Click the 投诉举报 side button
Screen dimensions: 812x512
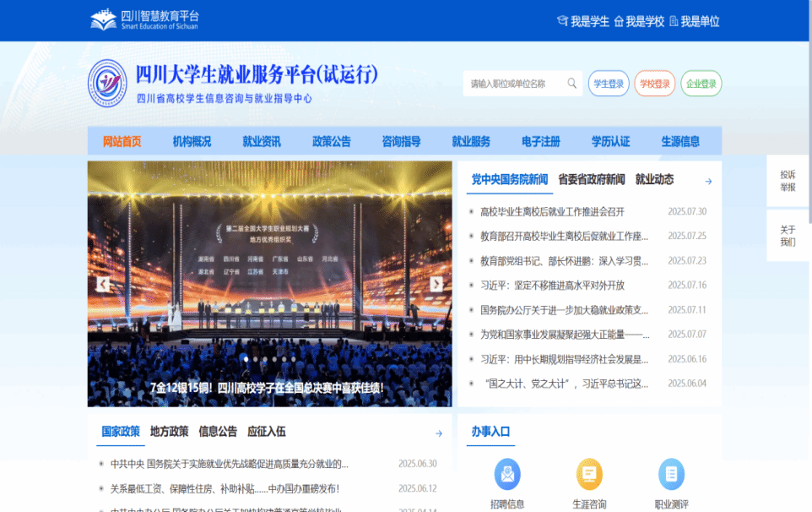[788, 180]
